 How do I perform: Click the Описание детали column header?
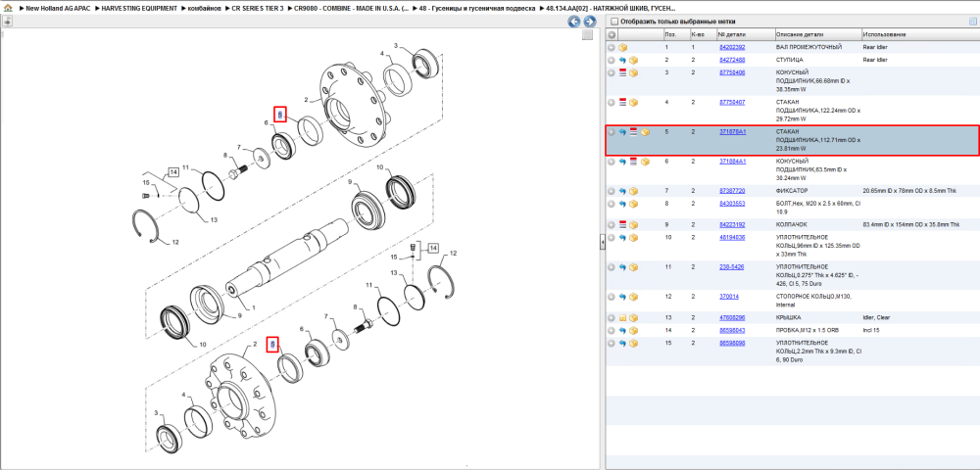click(817, 34)
